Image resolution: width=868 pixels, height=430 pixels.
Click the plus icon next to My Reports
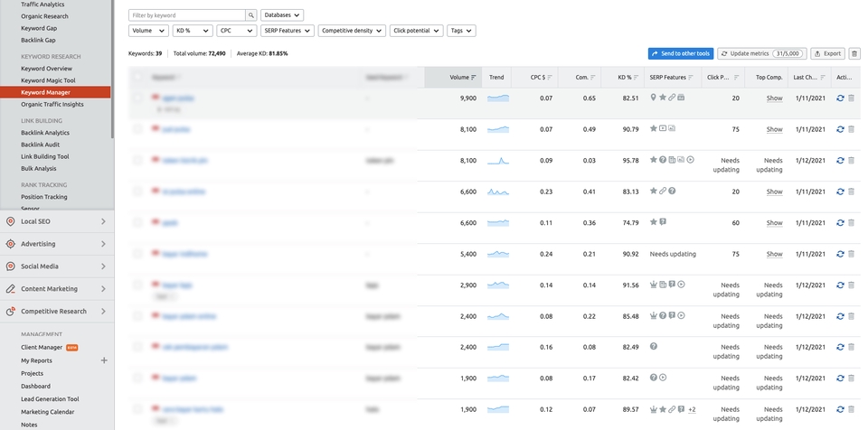[x=103, y=360]
